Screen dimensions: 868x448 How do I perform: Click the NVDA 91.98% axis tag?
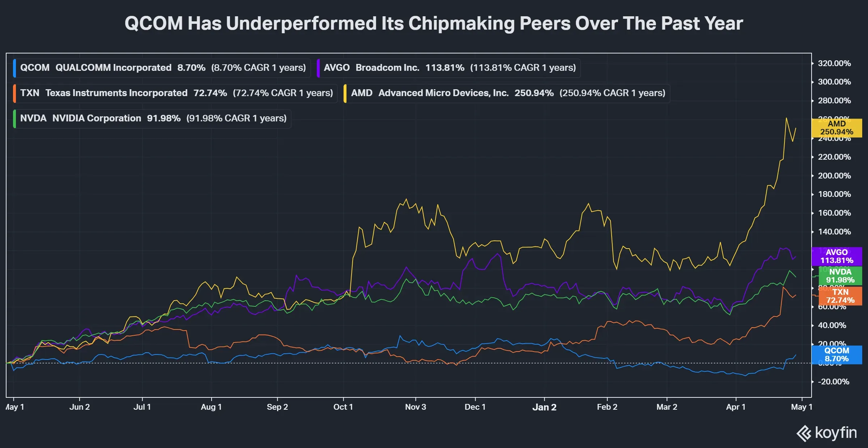click(840, 276)
